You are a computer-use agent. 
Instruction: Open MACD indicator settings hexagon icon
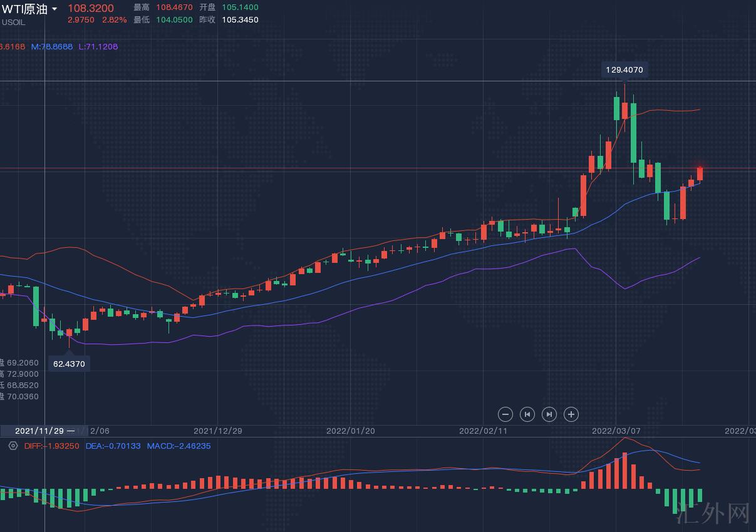click(x=13, y=446)
